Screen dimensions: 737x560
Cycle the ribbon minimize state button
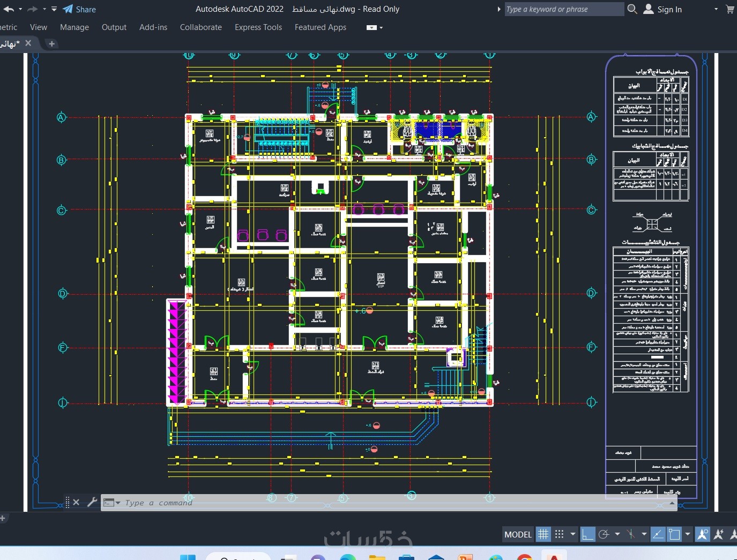click(x=371, y=27)
